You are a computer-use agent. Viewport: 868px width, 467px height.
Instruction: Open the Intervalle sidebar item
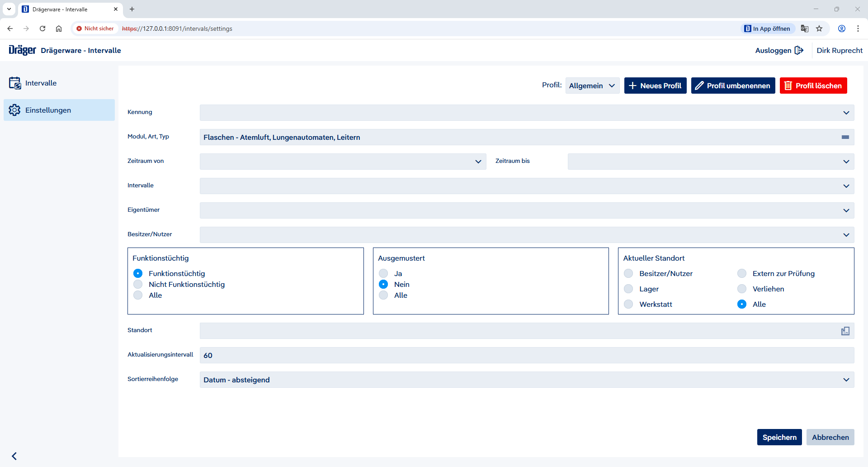(41, 83)
